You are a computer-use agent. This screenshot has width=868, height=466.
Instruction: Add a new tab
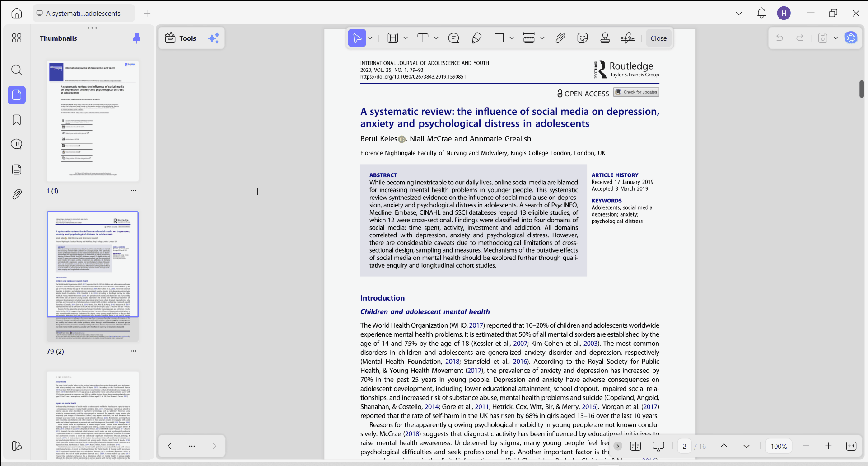pyautogui.click(x=147, y=14)
